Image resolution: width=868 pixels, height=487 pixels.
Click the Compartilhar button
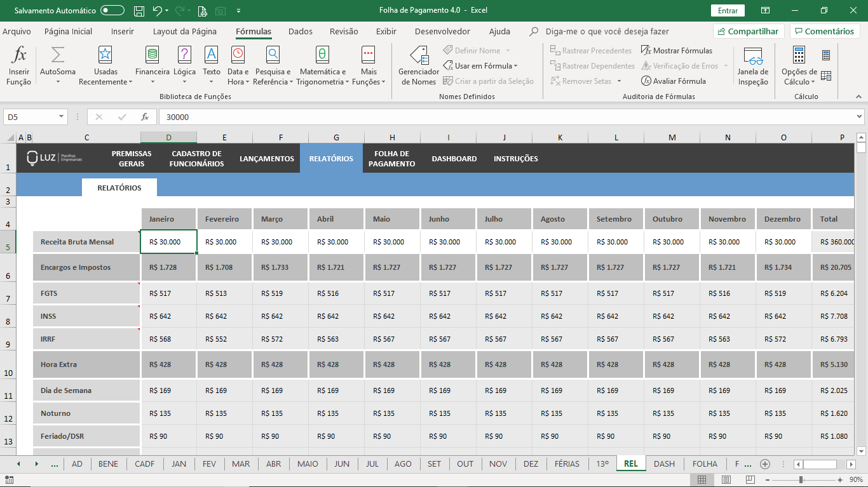coord(747,31)
